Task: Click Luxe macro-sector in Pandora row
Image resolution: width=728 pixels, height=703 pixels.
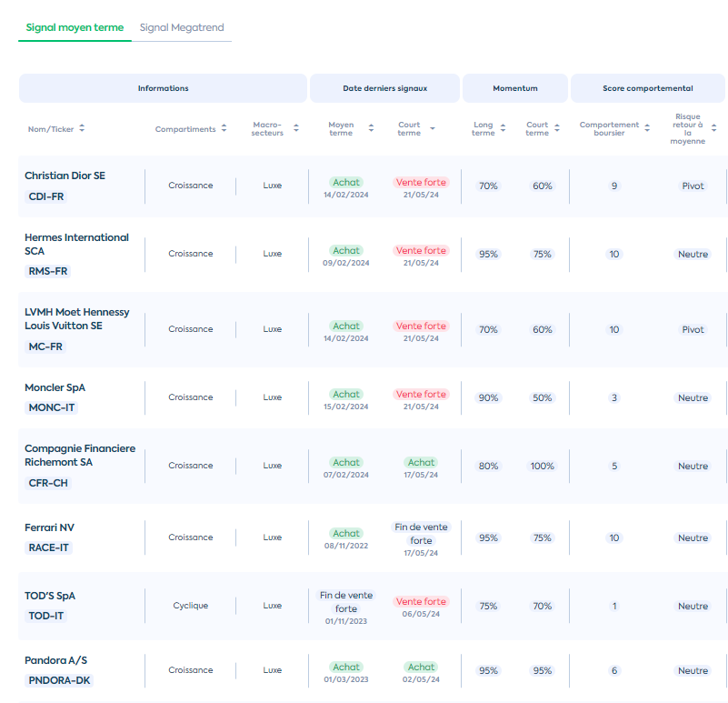Action: click(272, 670)
